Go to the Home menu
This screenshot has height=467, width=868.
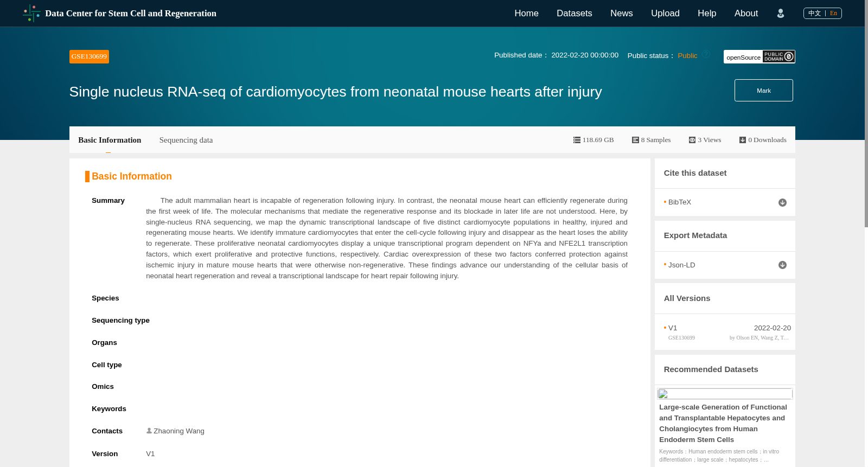[x=526, y=14]
